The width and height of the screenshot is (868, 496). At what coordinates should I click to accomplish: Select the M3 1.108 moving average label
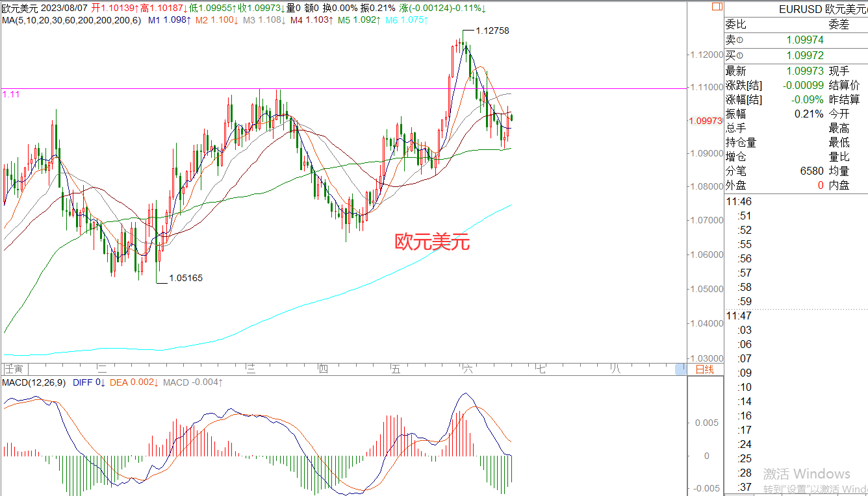coord(264,20)
